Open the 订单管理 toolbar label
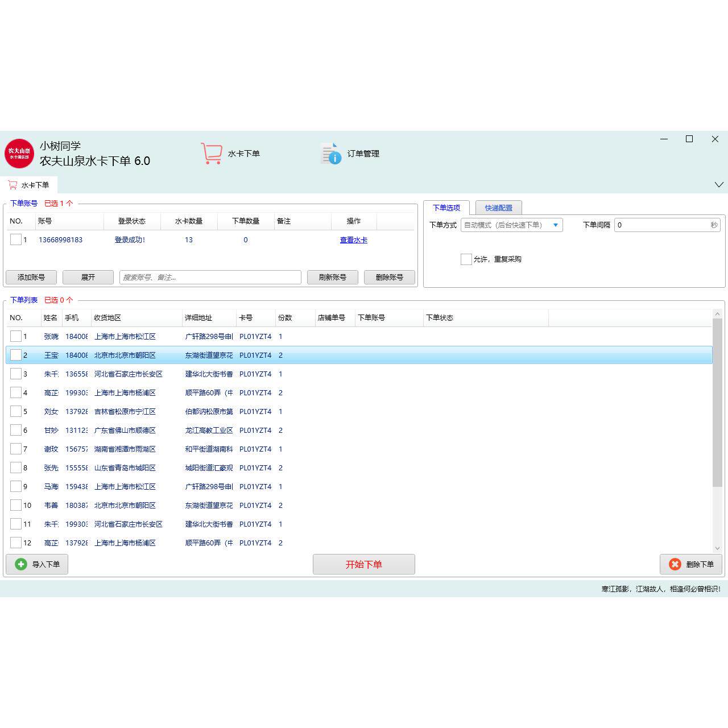Image resolution: width=728 pixels, height=728 pixels. point(363,154)
